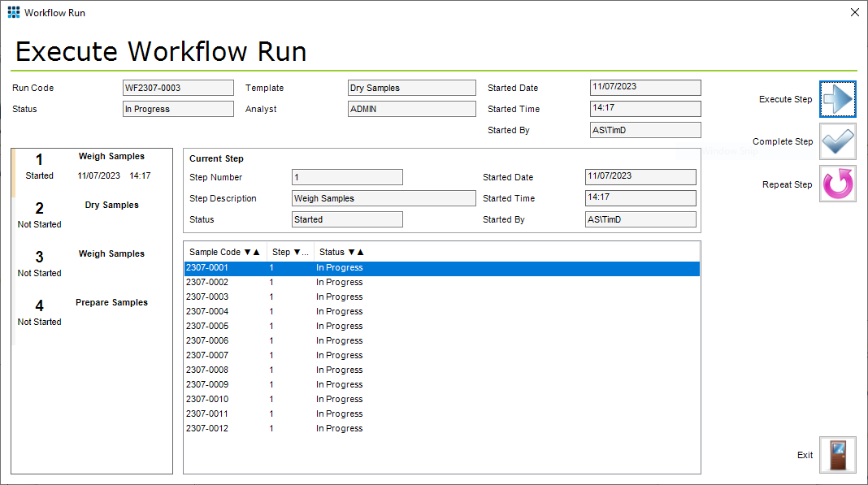Sort the Step column using its arrow
Viewport: 868px width, 485px height.
pyautogui.click(x=299, y=252)
